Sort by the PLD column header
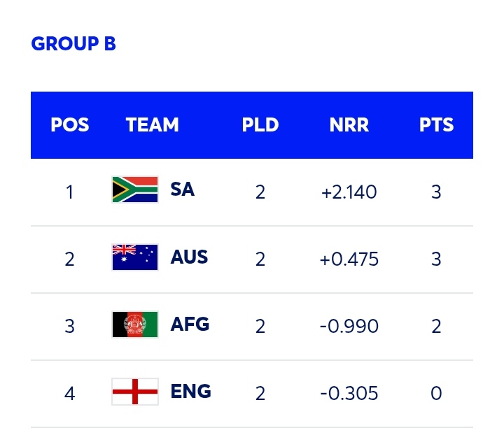 pos(260,125)
